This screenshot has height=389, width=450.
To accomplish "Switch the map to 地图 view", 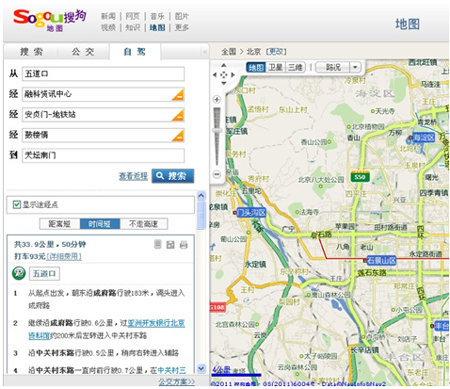I will point(256,67).
